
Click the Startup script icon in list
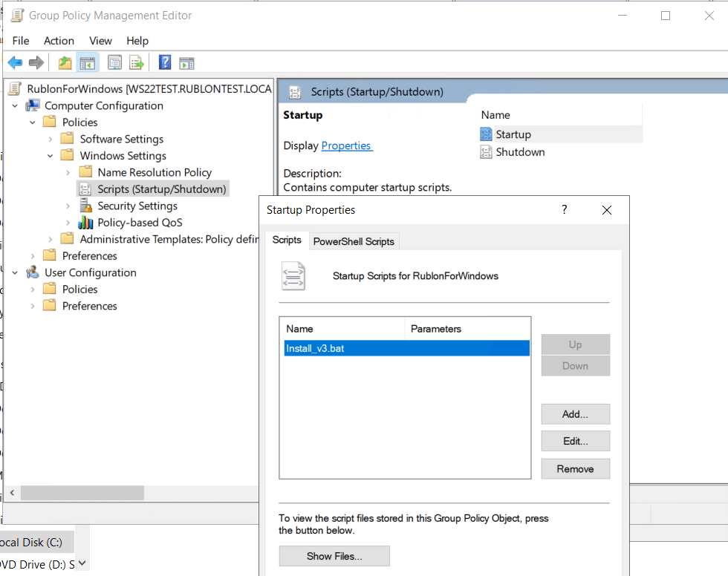(x=486, y=134)
